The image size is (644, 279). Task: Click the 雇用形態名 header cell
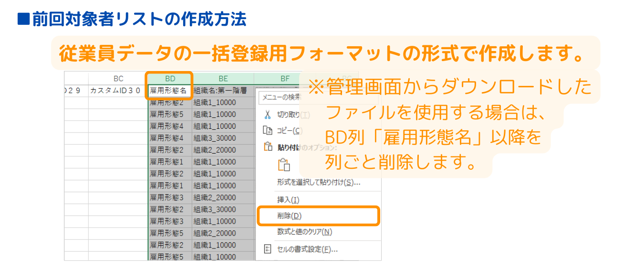(170, 90)
